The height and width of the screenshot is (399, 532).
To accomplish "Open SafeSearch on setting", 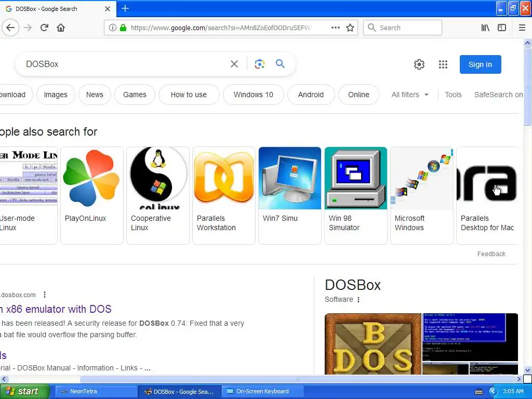I will tap(498, 95).
